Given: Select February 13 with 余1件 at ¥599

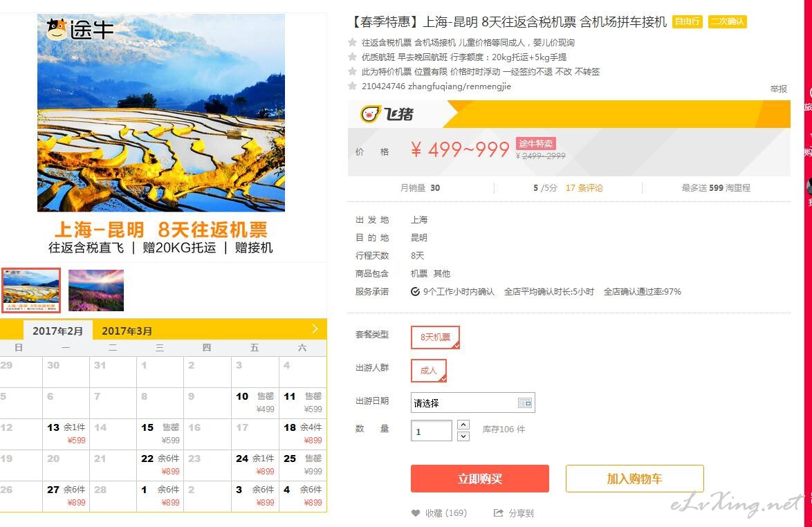Looking at the screenshot, I should click(x=66, y=434).
